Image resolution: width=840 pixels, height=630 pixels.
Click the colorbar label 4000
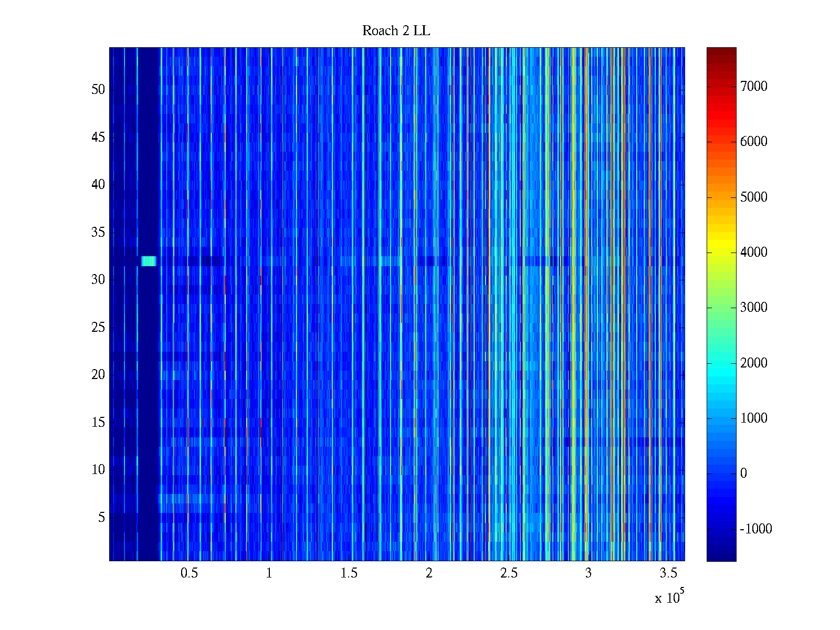(x=753, y=253)
